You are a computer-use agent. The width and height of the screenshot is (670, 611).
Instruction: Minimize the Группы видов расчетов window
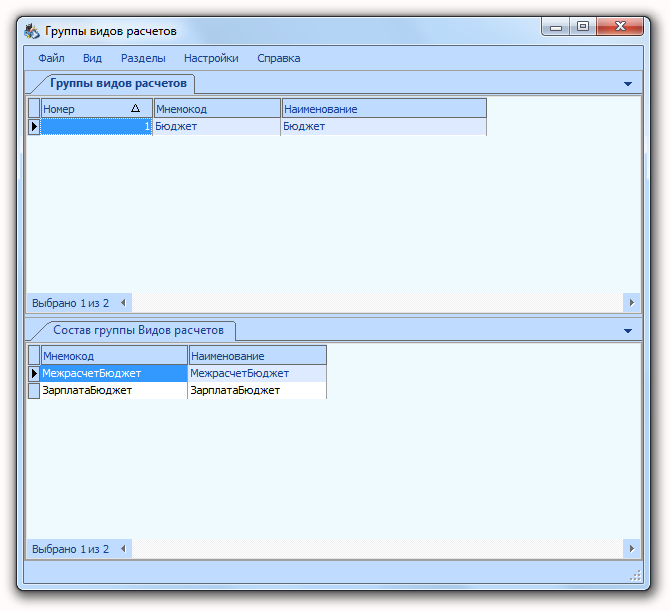tap(555, 27)
